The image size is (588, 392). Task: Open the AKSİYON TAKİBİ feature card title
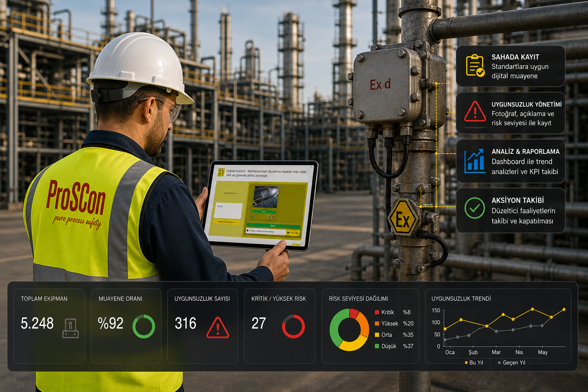click(518, 200)
